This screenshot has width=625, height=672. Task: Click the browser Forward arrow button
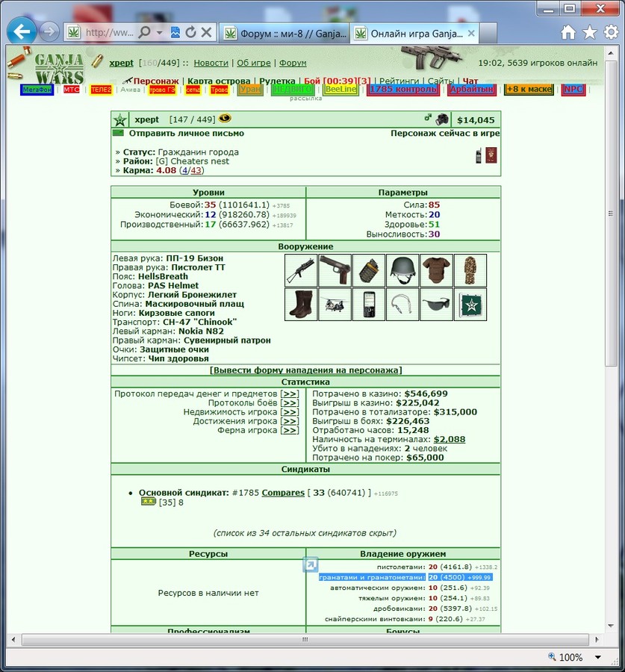[x=49, y=31]
